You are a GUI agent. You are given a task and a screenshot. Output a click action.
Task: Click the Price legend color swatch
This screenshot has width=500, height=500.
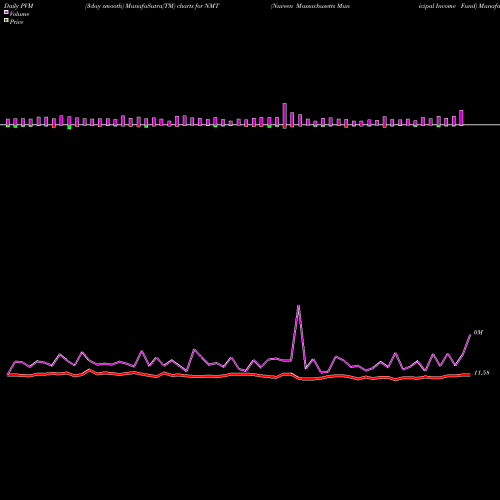pyautogui.click(x=6, y=20)
